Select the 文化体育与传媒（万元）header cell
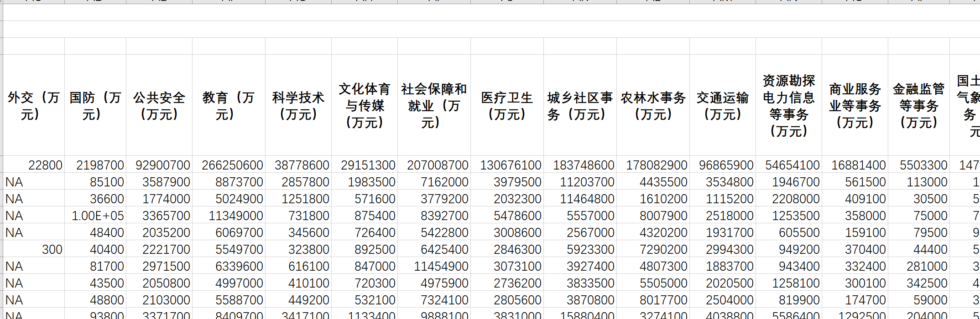The height and width of the screenshot is (319, 980). [365, 105]
